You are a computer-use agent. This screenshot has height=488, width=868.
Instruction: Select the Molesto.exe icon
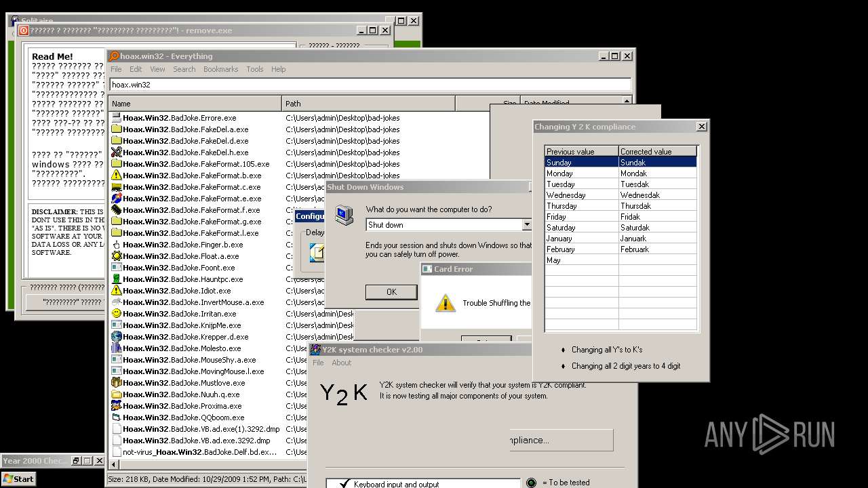click(x=117, y=348)
